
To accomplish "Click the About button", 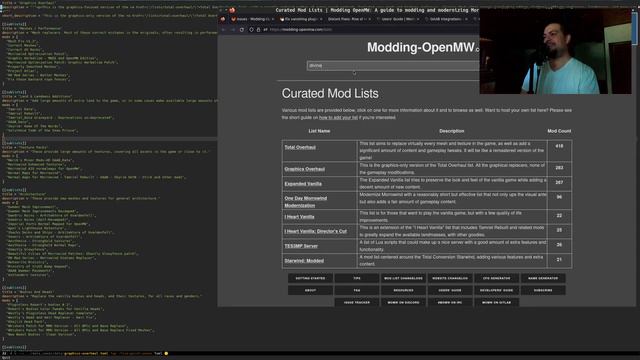I will [310, 290].
